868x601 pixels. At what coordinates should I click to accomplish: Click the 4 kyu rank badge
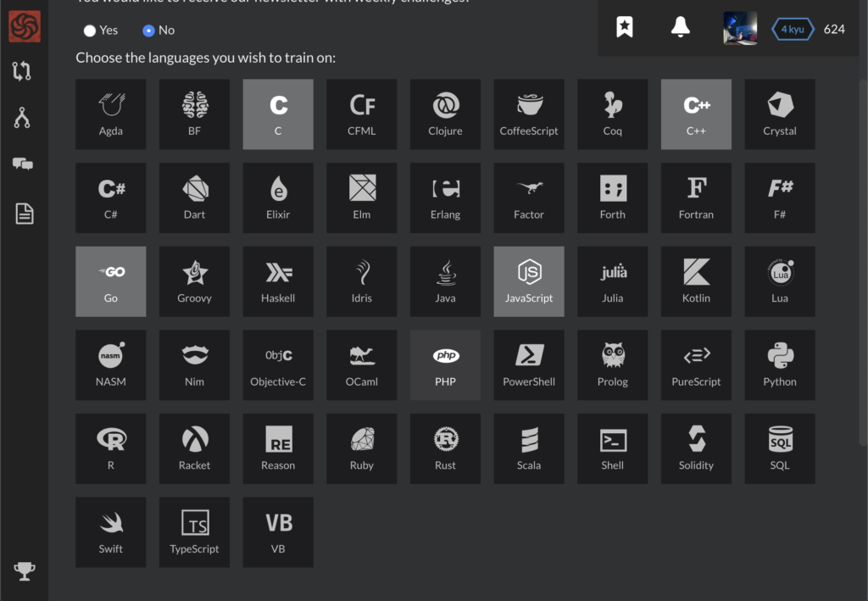(x=793, y=30)
